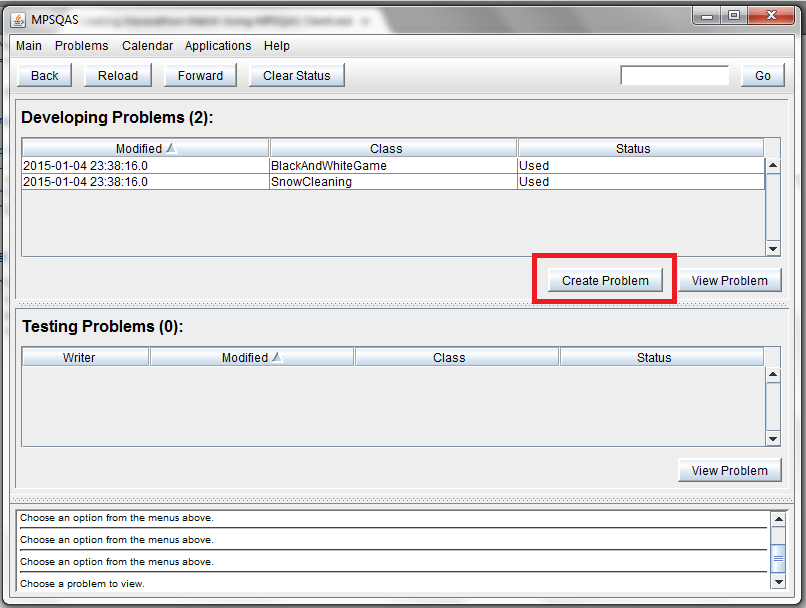Open the Problems menu
The height and width of the screenshot is (608, 806).
click(x=82, y=46)
